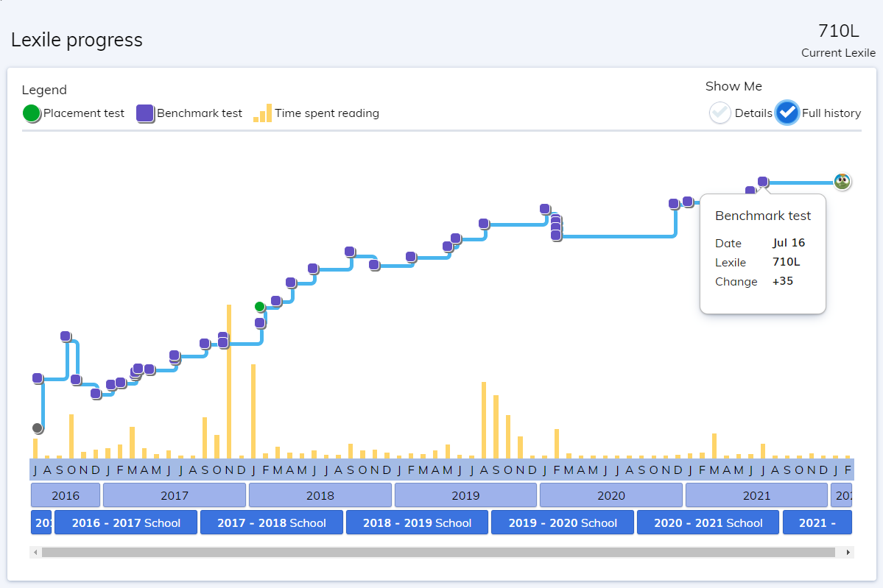883x588 pixels.
Task: Click the scrollbar right arrow
Action: click(848, 552)
